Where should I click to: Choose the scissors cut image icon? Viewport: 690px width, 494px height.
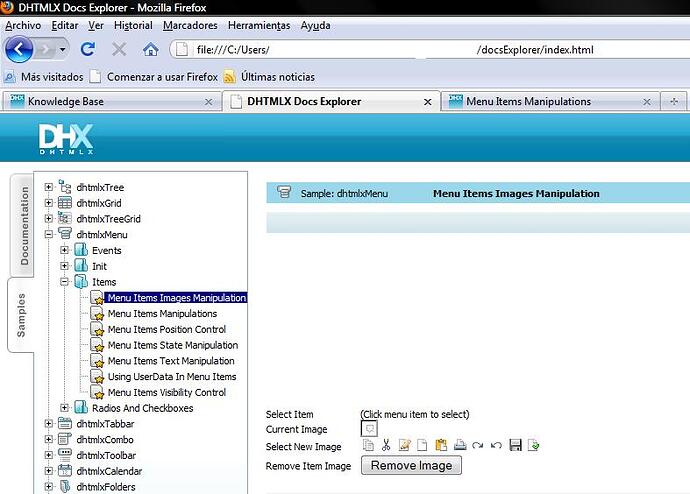386,445
